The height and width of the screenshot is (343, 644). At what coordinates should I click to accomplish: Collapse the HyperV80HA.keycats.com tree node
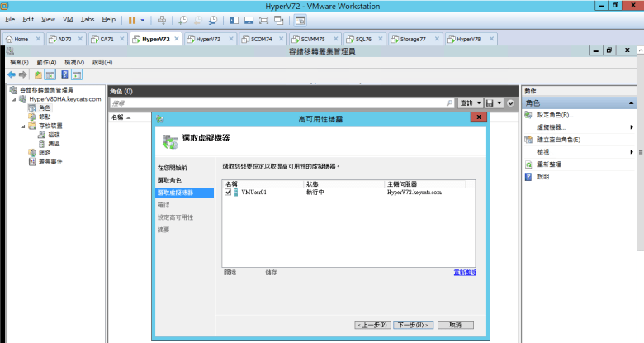tap(13, 99)
